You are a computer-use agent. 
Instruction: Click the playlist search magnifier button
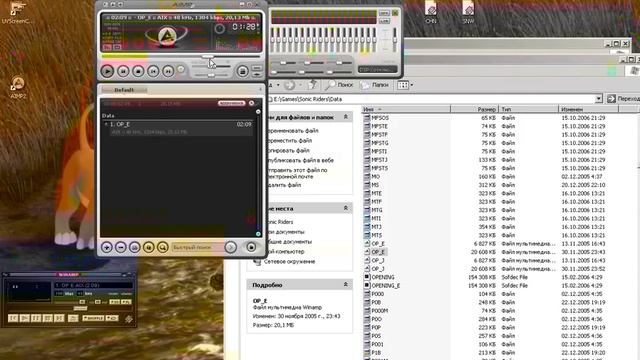click(162, 247)
